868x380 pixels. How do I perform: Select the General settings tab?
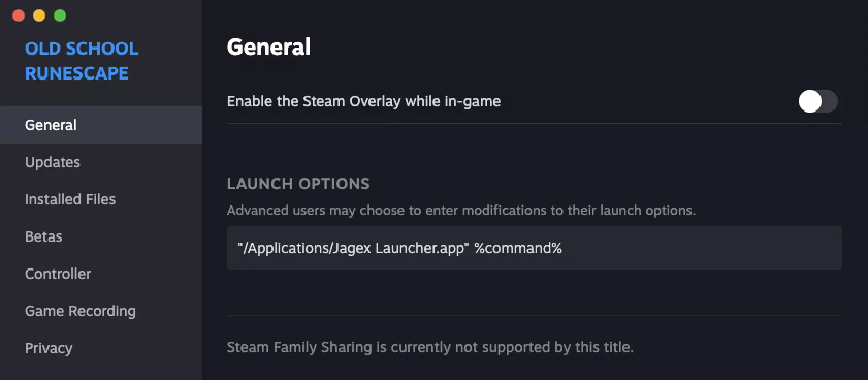click(51, 125)
